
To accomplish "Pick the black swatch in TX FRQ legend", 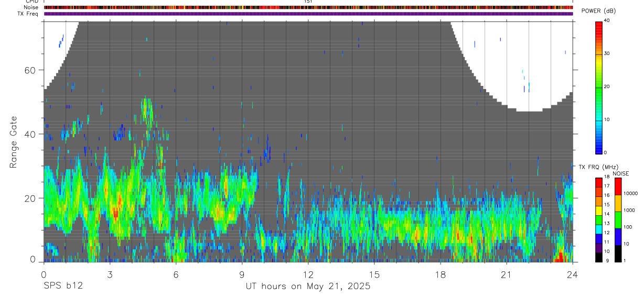I will (x=599, y=257).
